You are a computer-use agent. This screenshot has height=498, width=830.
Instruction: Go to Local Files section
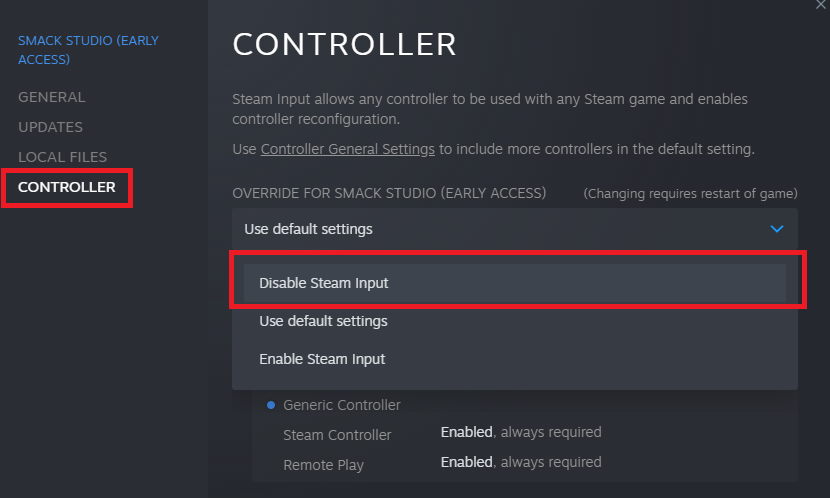[62, 157]
